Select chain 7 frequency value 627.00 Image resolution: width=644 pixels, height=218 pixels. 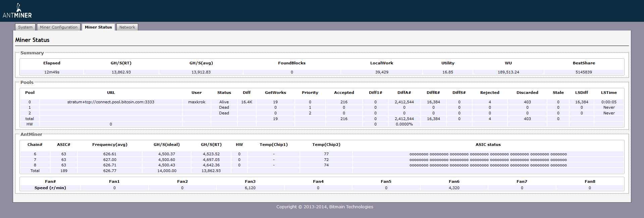110,160
